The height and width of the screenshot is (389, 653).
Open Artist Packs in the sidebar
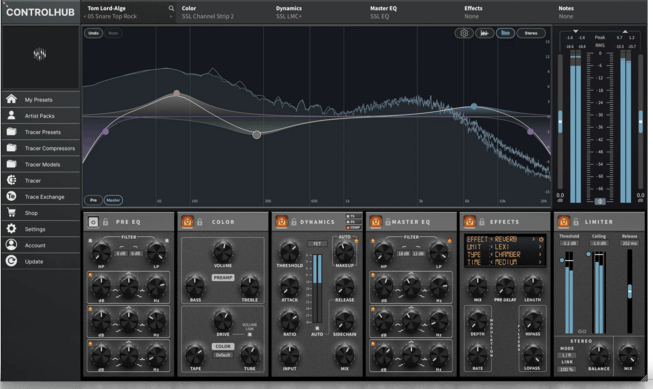click(x=40, y=116)
